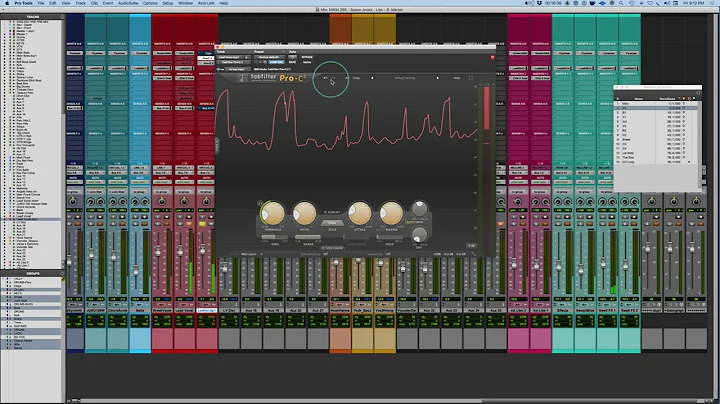Viewport: 720px width, 404px height.
Task: Click the Threshold knob
Action: point(273,213)
